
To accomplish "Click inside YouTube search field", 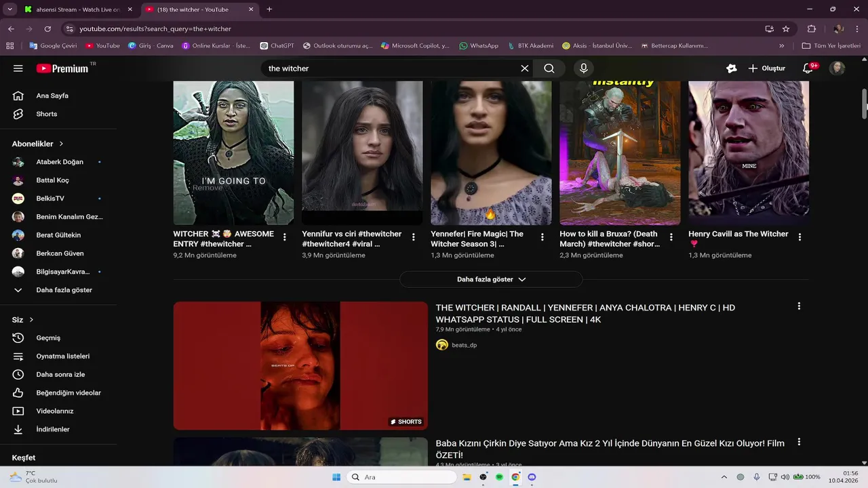I will [x=390, y=68].
